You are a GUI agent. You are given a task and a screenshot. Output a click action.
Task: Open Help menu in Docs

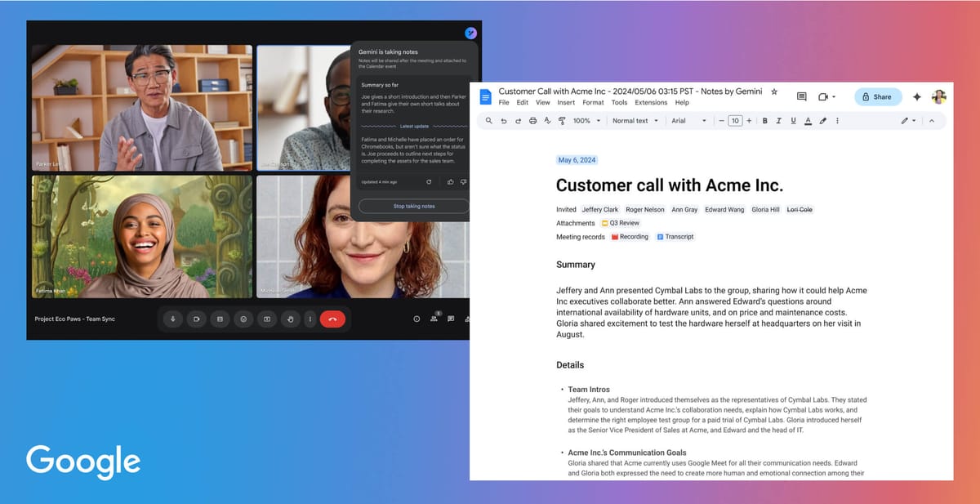click(682, 103)
